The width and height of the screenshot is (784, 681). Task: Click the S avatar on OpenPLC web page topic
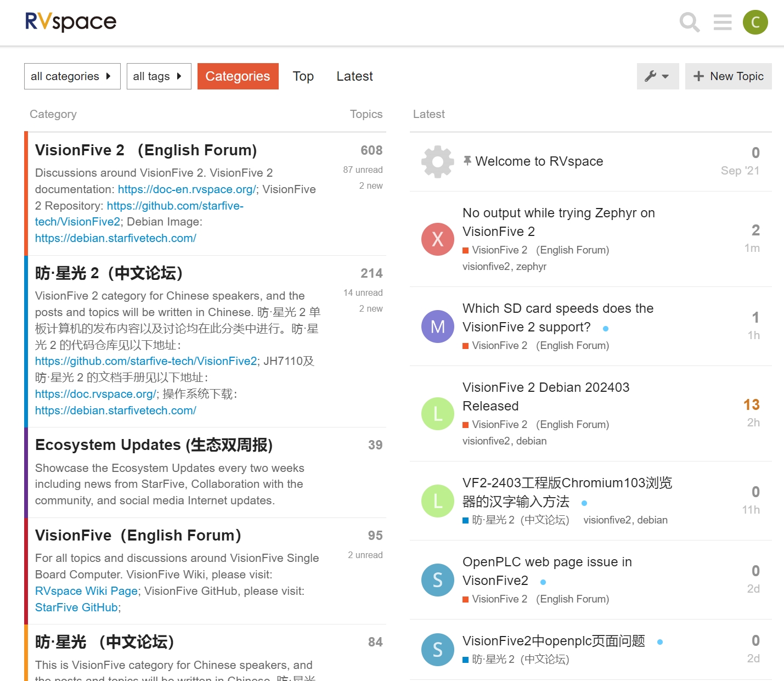click(438, 579)
